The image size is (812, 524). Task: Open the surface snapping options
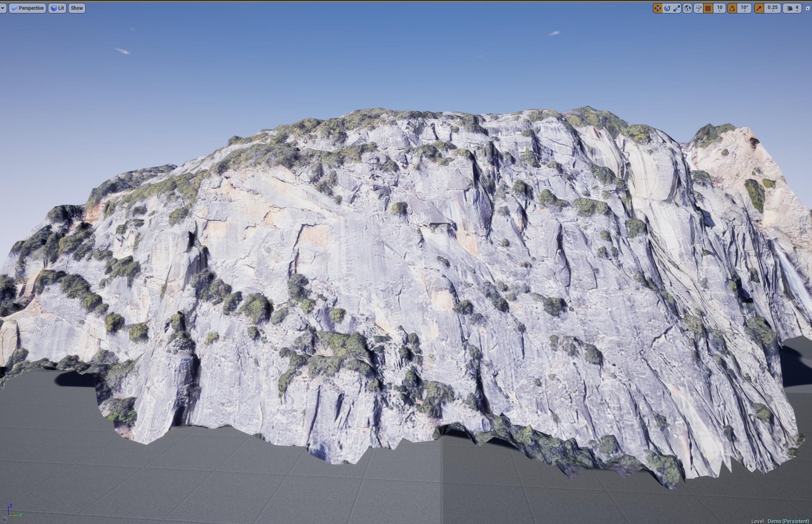(x=698, y=8)
